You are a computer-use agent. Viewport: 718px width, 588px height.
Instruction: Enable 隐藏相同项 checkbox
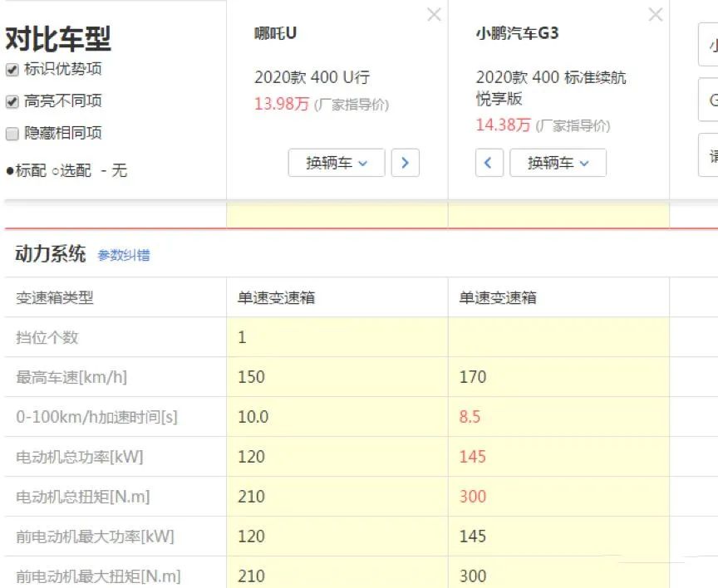pyautogui.click(x=12, y=134)
